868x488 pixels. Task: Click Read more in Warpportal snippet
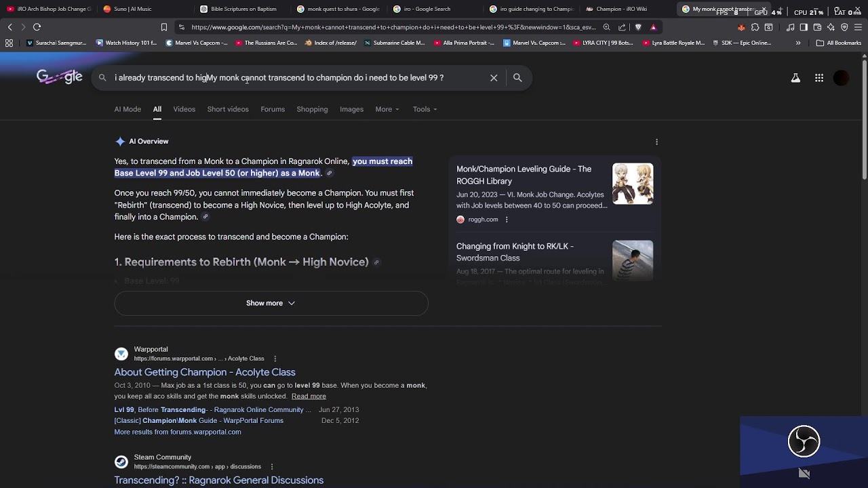coord(309,396)
